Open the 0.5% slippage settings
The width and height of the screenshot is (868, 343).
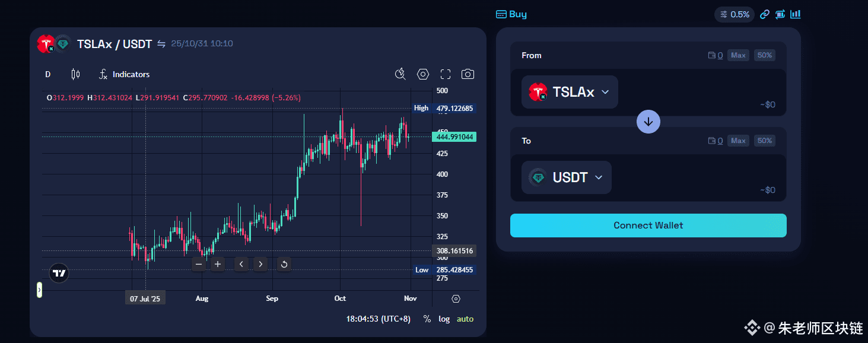[x=734, y=14]
